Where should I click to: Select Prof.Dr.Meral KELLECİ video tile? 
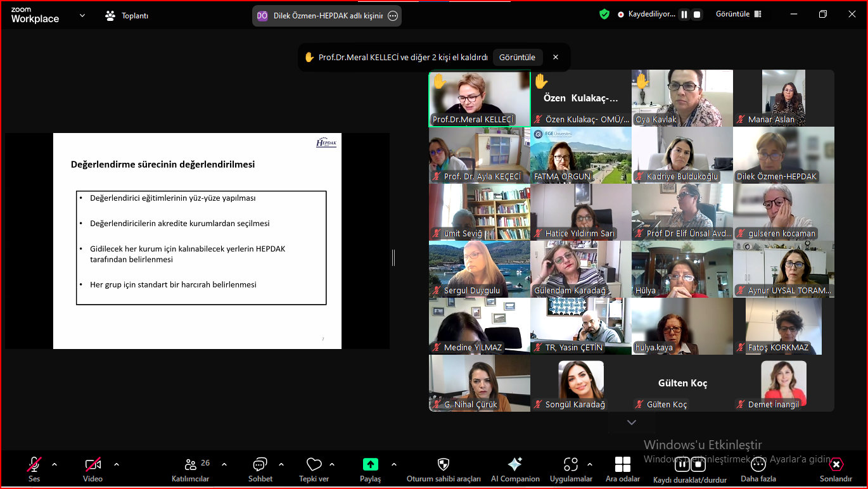point(480,98)
